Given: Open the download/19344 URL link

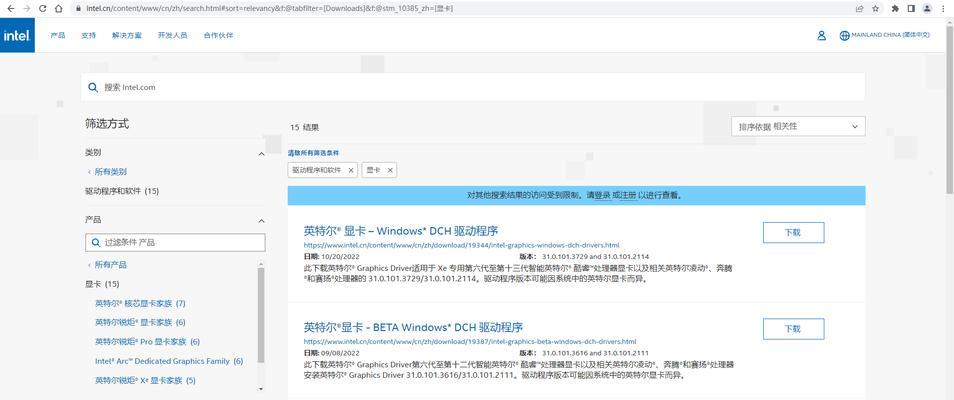Looking at the screenshot, I should coord(461,245).
